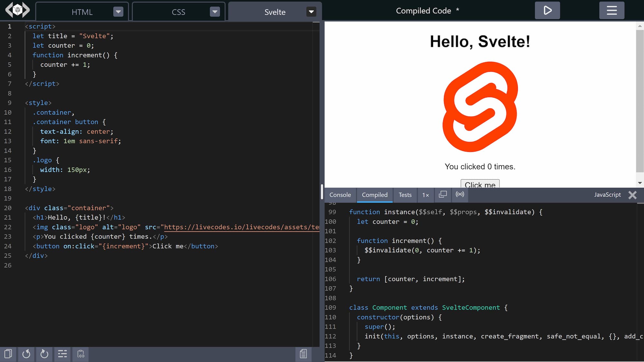Undo the last edit with the undo icon
The width and height of the screenshot is (644, 362).
point(26,354)
